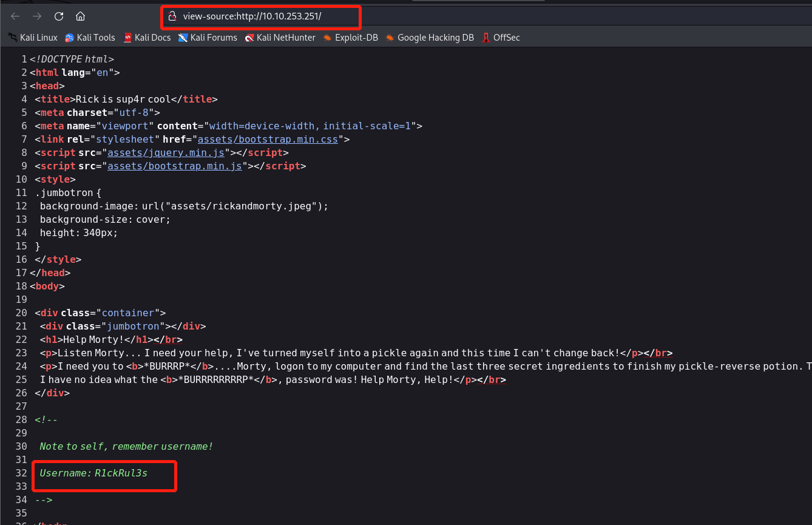Open the Kali Forums bookmark
The width and height of the screenshot is (812, 525).
208,38
